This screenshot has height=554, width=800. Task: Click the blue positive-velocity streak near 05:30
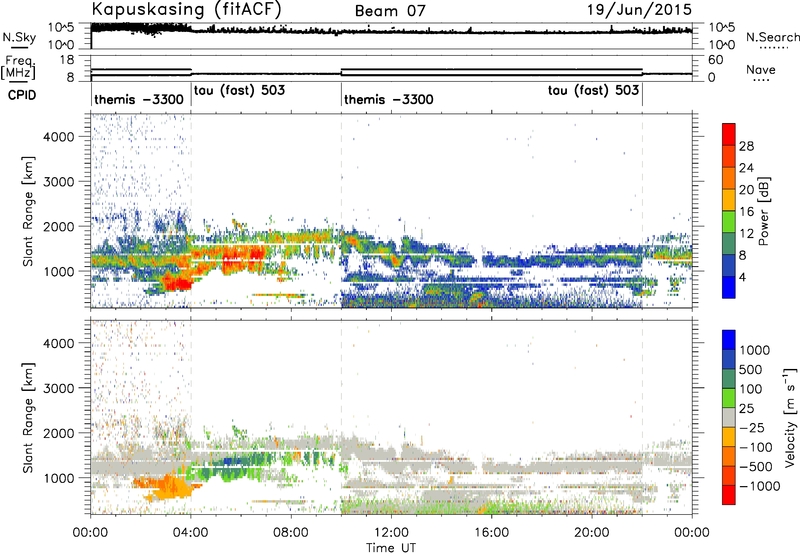point(233,461)
